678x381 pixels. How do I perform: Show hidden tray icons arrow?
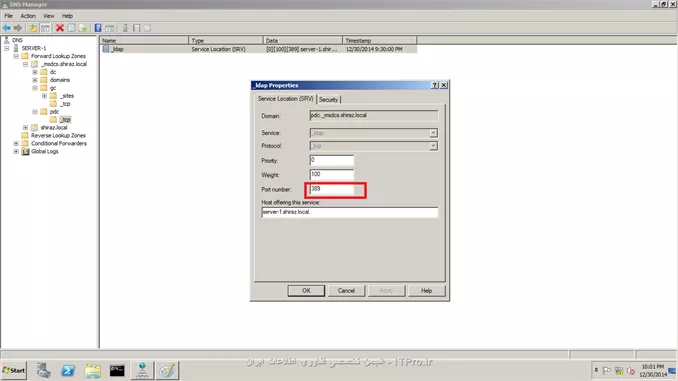click(596, 371)
